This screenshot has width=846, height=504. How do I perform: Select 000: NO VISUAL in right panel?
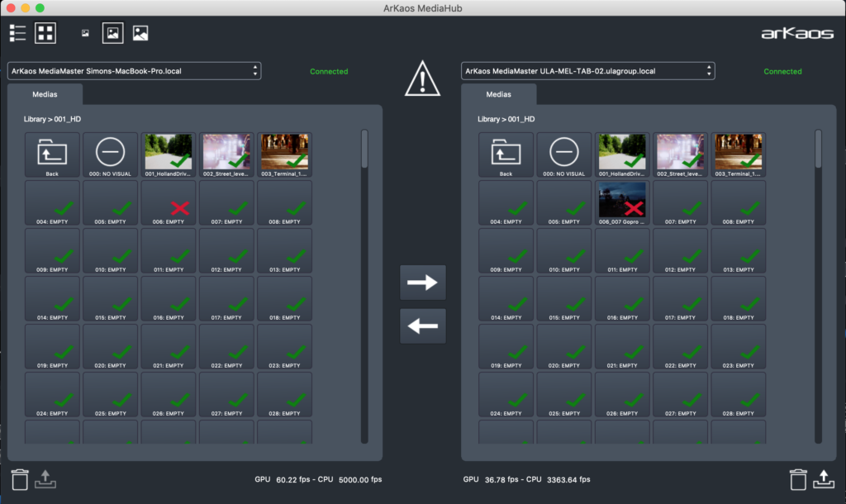coord(563,155)
